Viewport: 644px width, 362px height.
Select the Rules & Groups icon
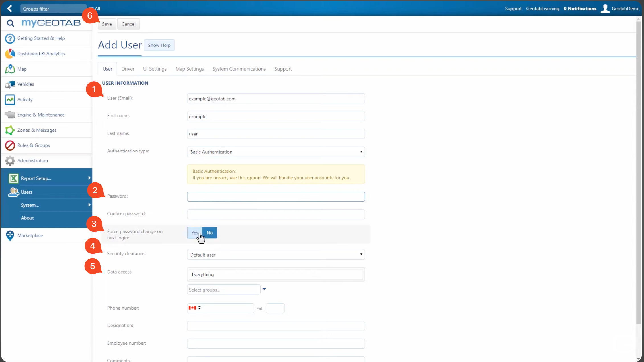click(10, 145)
